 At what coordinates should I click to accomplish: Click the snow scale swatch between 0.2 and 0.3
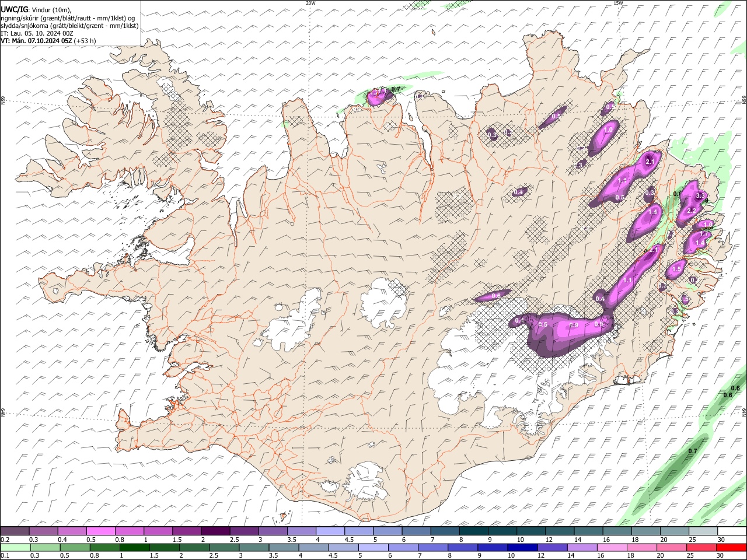point(15,531)
